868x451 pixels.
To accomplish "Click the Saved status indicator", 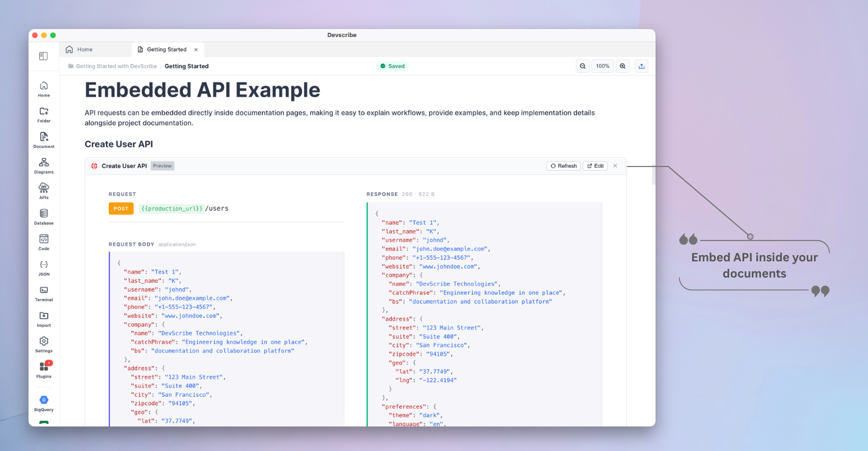I will pos(392,66).
